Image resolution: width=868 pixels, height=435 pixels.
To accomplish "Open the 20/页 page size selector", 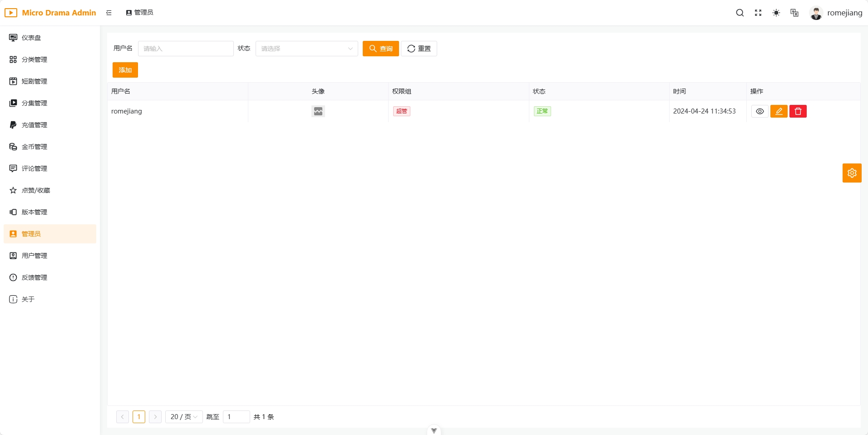I will pos(183,416).
